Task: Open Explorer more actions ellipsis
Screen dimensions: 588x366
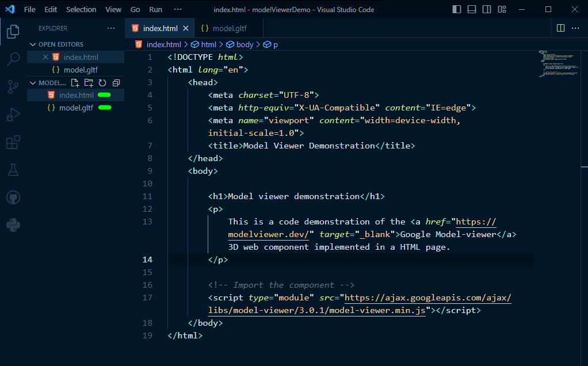Action: [x=111, y=28]
